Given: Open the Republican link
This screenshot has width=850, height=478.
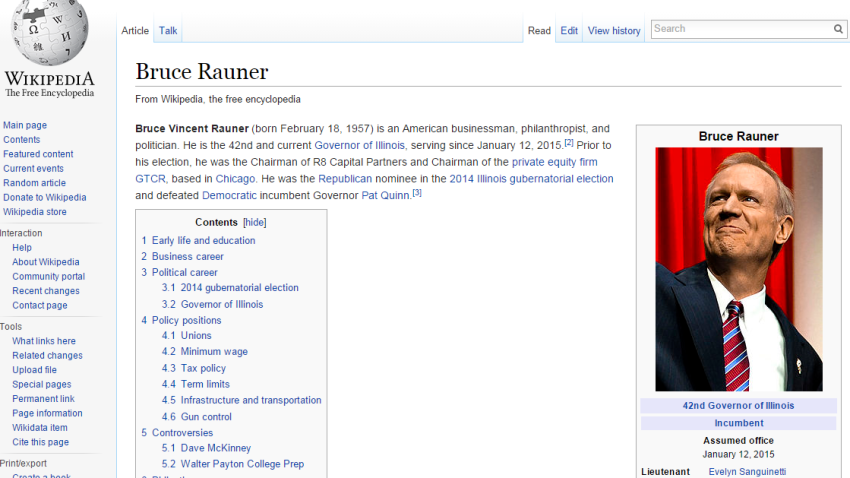Looking at the screenshot, I should tap(345, 179).
